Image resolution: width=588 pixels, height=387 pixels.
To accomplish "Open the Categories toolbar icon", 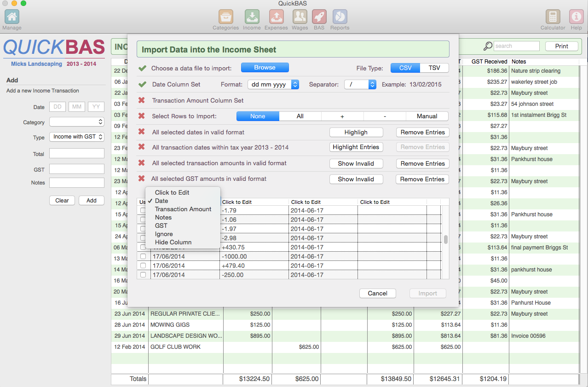I will pos(225,17).
